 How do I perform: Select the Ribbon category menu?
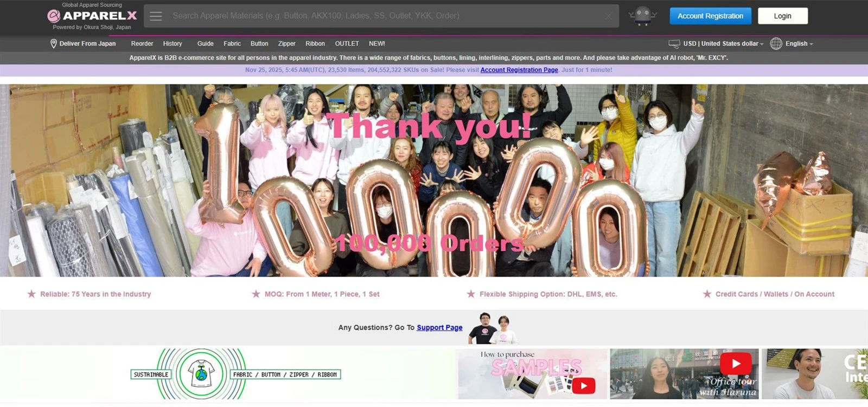point(315,44)
